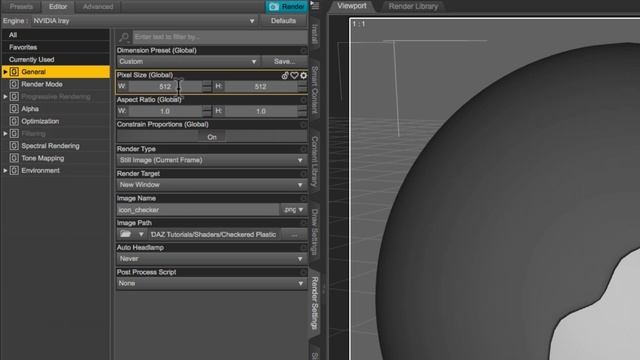Click the Optimization group icon

pos(14,121)
